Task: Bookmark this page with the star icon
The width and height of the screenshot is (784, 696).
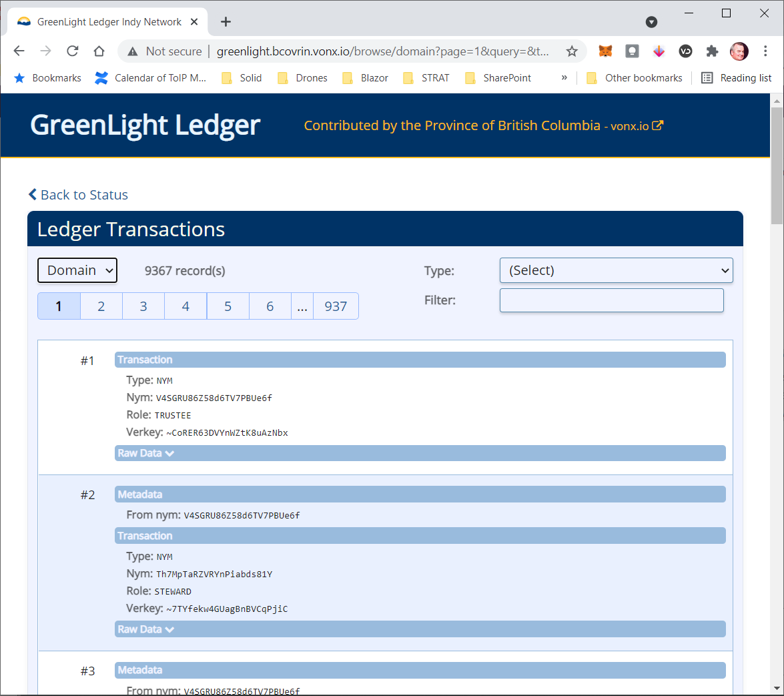Action: [572, 51]
